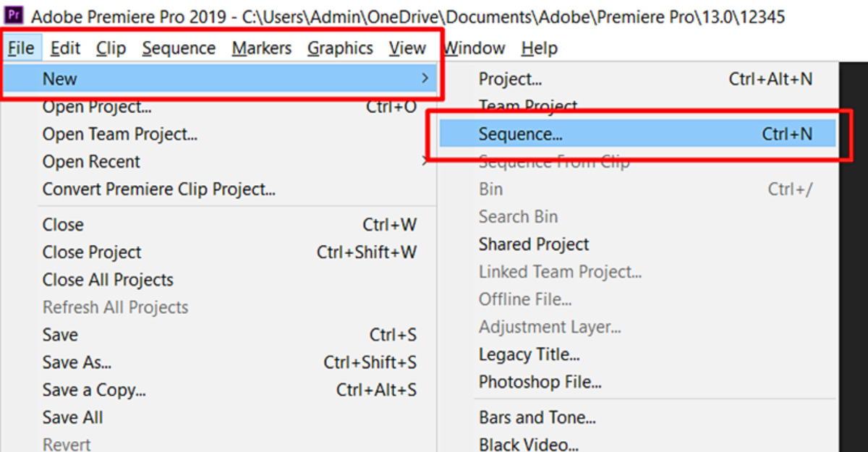Select Project... in the New submenu
This screenshot has height=452, width=868.
pos(510,79)
